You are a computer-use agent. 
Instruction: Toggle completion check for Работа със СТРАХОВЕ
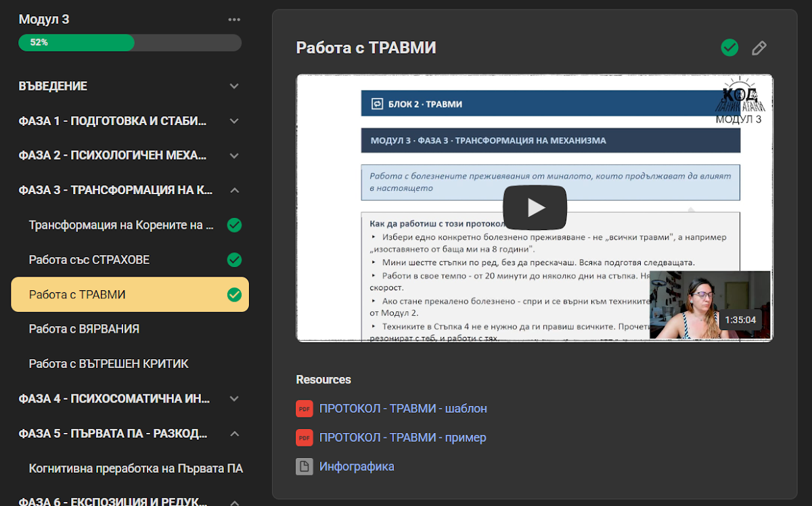pyautogui.click(x=234, y=260)
